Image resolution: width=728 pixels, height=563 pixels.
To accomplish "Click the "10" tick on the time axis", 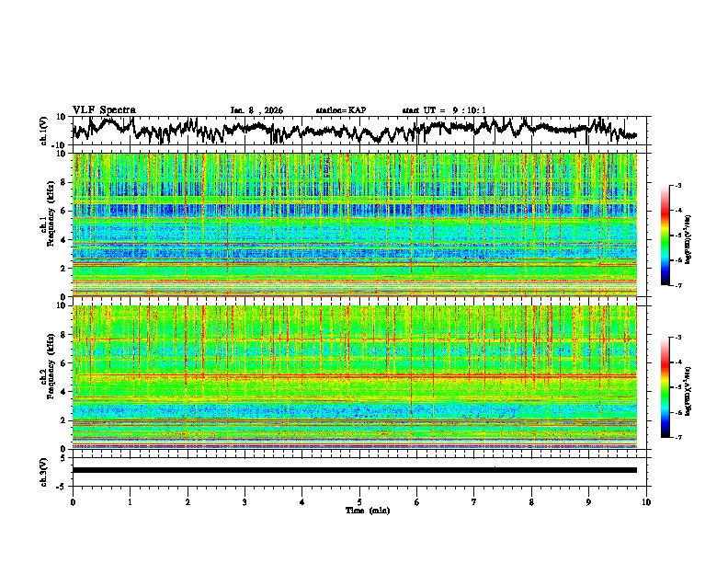I will [x=646, y=502].
